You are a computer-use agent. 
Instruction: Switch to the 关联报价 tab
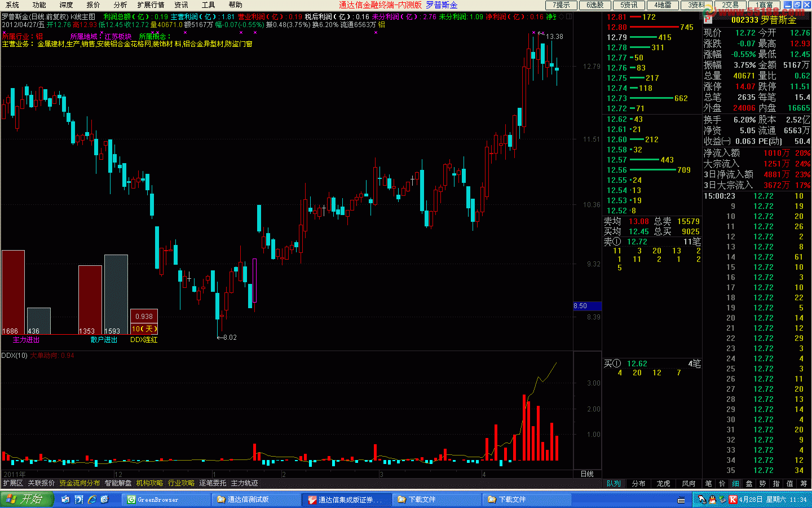click(x=42, y=483)
